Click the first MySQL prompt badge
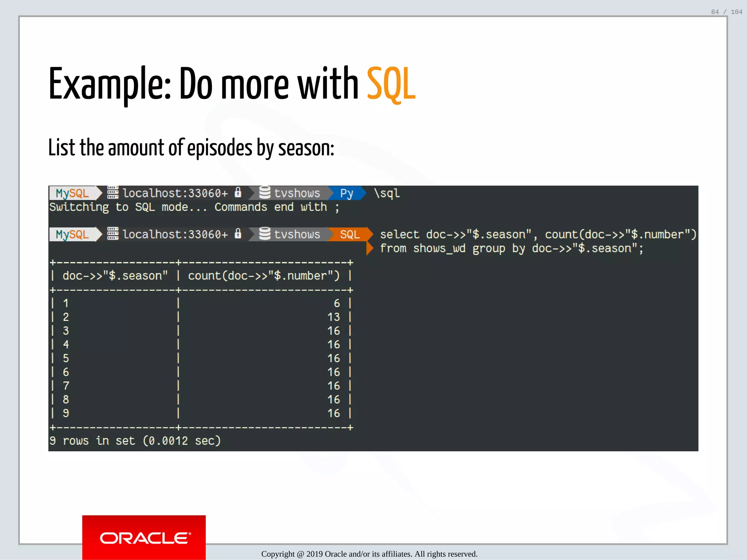 72,193
